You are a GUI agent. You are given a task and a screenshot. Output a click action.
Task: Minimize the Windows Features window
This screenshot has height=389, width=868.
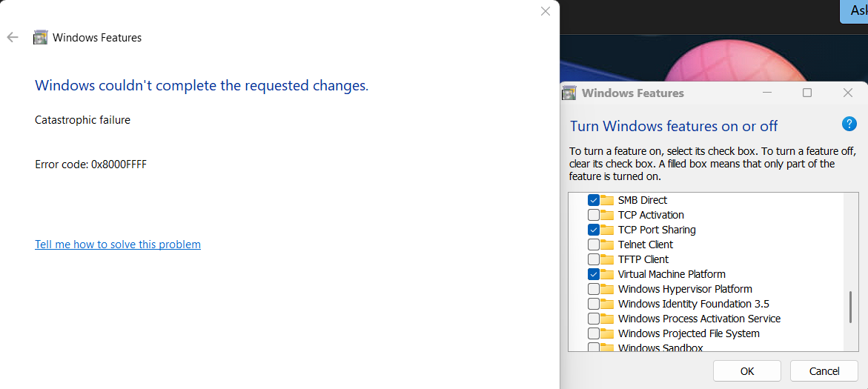pos(766,93)
